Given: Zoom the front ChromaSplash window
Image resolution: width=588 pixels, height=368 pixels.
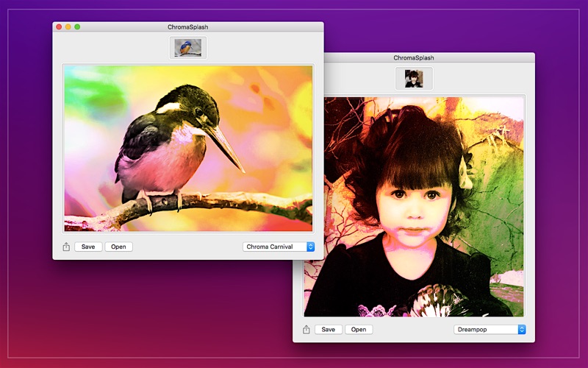Looking at the screenshot, I should [77, 26].
